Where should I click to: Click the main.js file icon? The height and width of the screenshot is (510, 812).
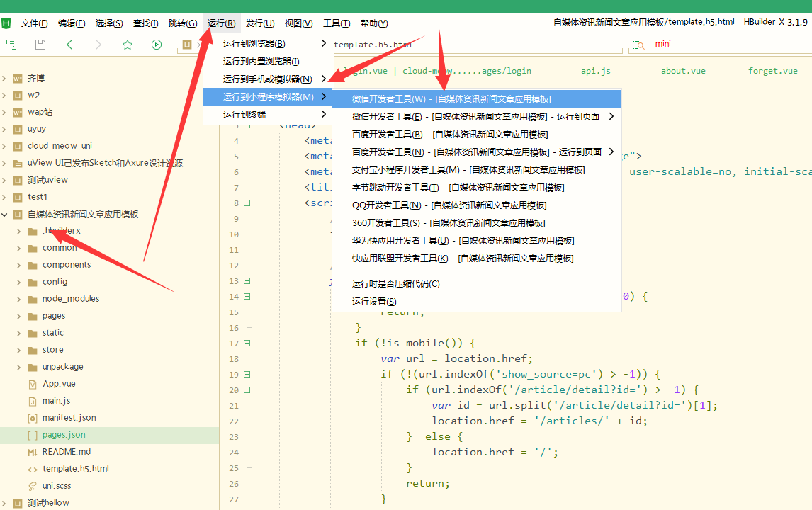[x=33, y=401]
